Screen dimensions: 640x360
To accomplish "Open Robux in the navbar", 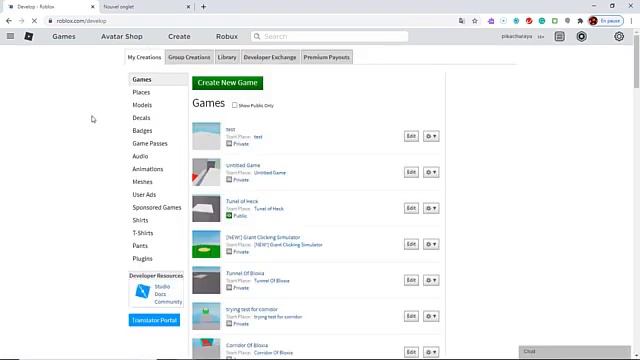I will point(227,36).
